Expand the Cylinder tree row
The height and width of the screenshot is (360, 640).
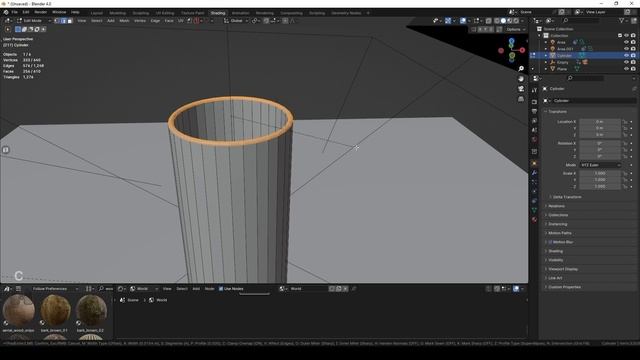click(x=546, y=56)
